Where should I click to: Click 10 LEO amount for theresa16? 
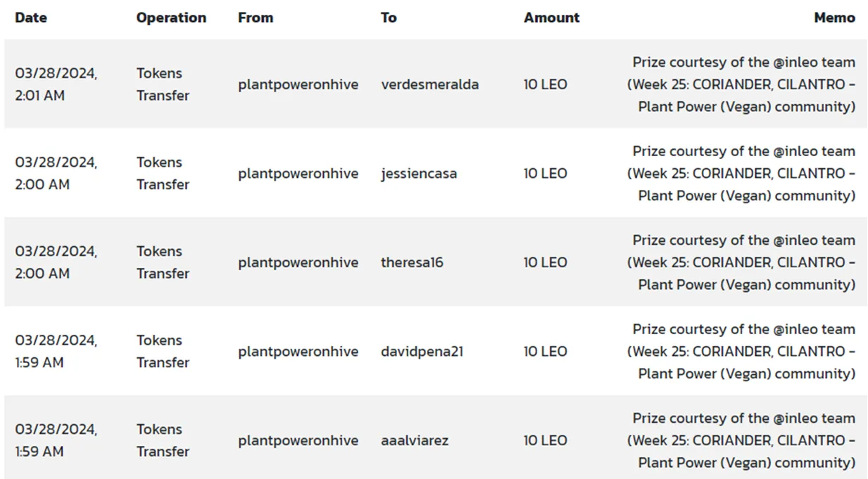tap(545, 262)
